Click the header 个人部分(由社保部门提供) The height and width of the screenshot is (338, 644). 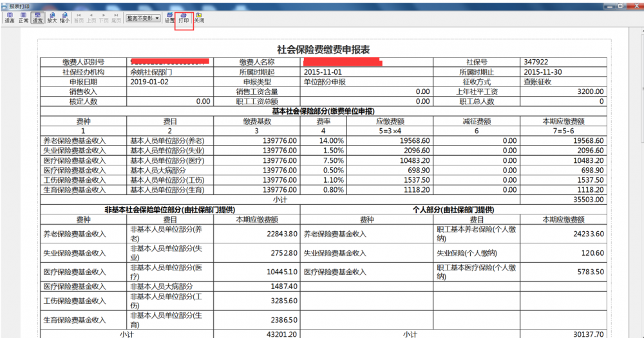click(453, 210)
